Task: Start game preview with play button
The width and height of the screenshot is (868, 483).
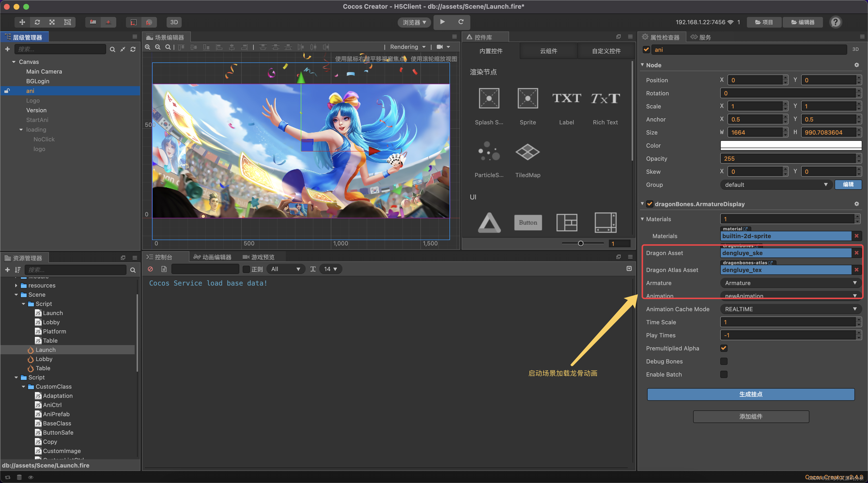Action: [x=442, y=22]
